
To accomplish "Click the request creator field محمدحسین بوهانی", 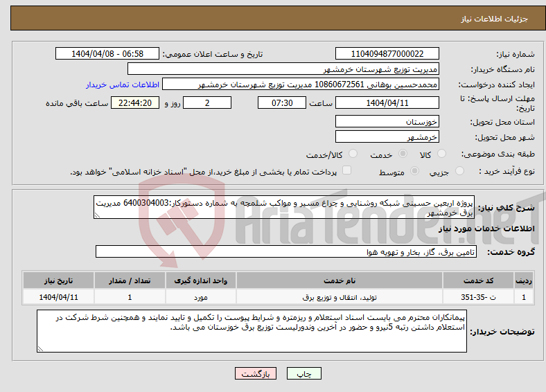I will pos(301,84).
